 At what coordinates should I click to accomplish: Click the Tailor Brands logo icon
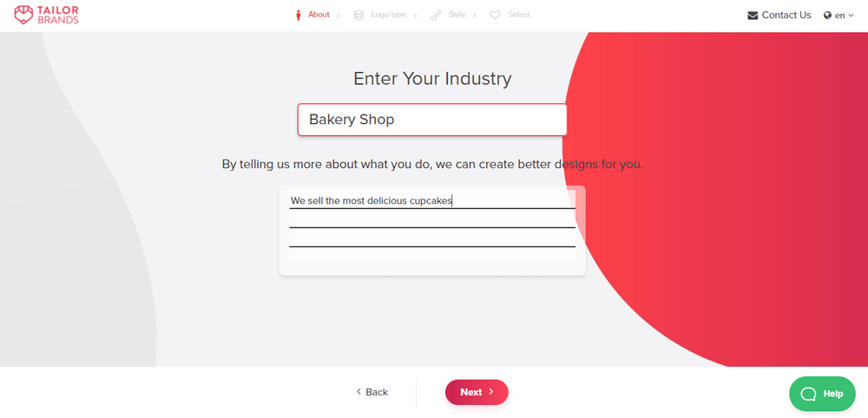[x=23, y=15]
